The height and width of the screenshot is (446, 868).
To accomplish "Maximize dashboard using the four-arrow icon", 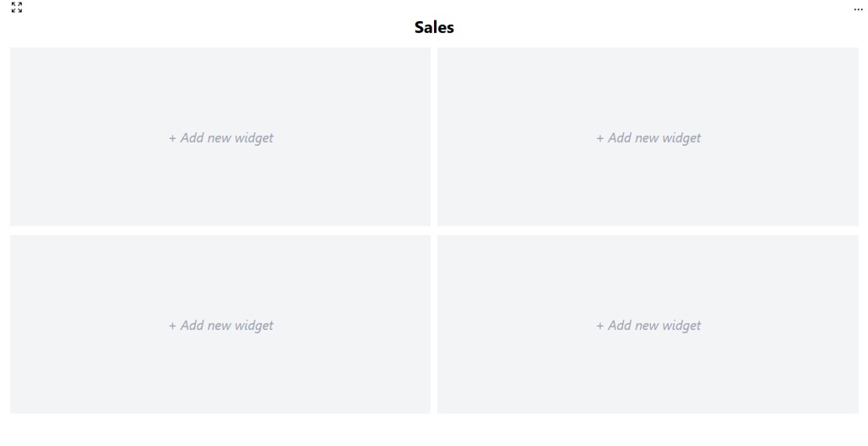I will tap(17, 8).
